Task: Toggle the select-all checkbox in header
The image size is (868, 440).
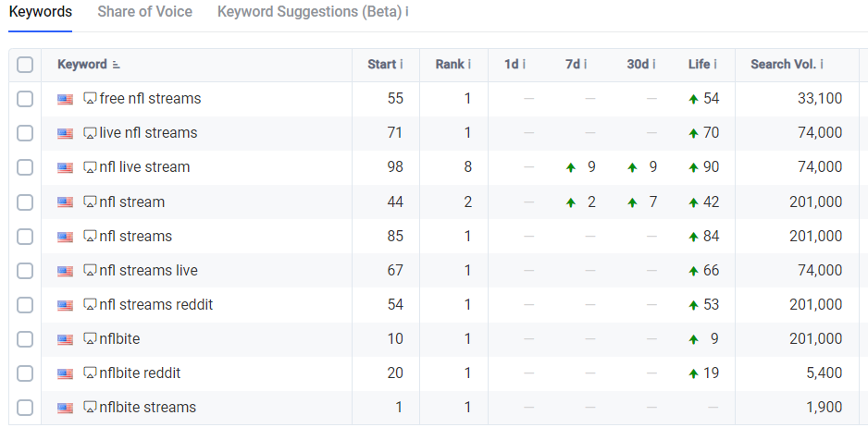Action: click(25, 65)
